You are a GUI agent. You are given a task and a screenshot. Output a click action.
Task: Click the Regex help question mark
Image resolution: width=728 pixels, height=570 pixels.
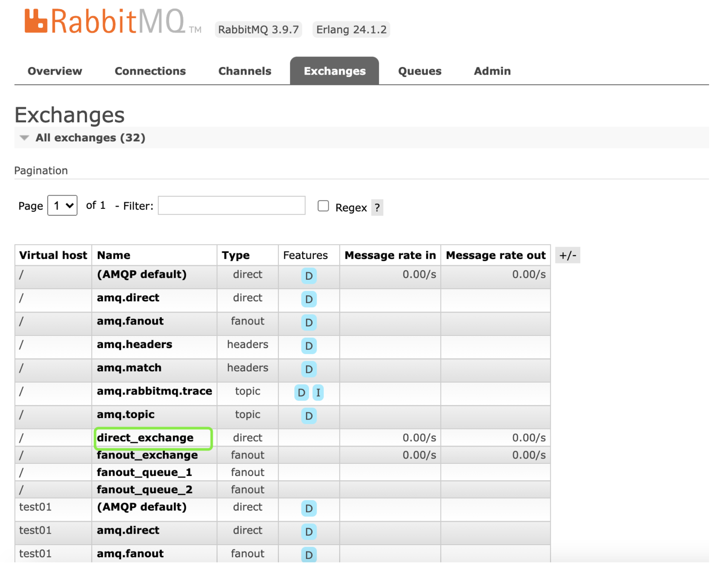click(377, 208)
